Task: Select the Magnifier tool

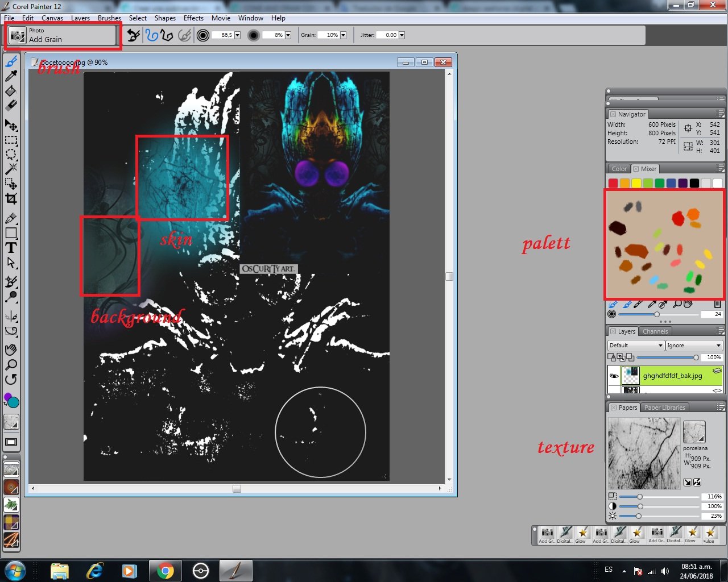Action: [x=11, y=365]
